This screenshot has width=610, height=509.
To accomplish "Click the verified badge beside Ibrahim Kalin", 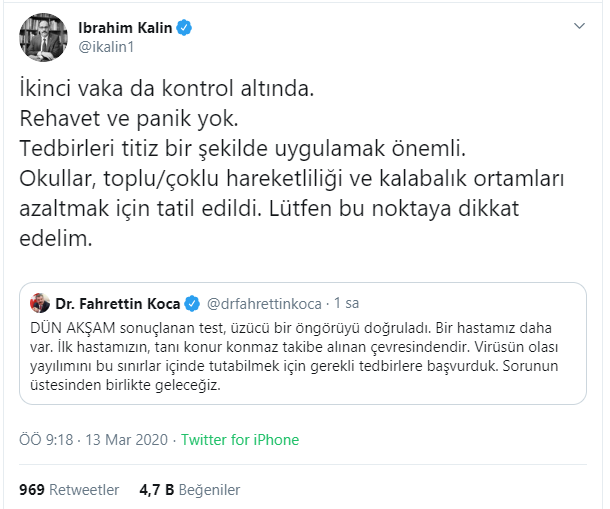I will coord(184,27).
